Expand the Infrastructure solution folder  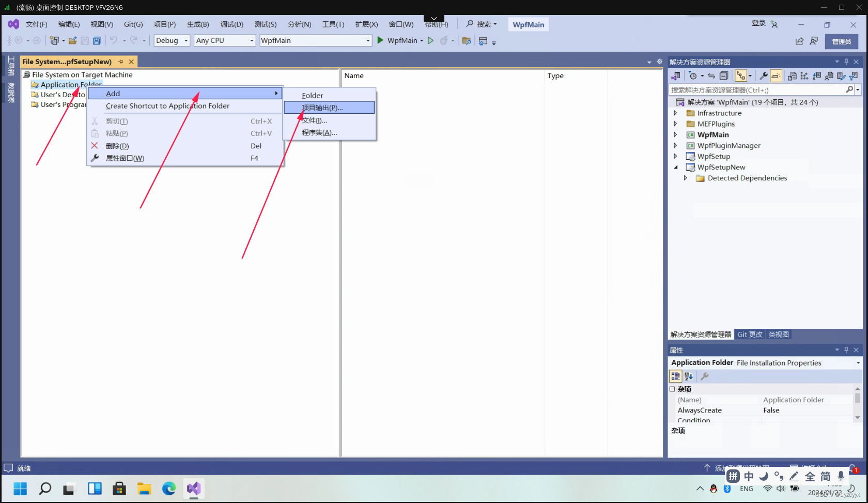pos(675,113)
